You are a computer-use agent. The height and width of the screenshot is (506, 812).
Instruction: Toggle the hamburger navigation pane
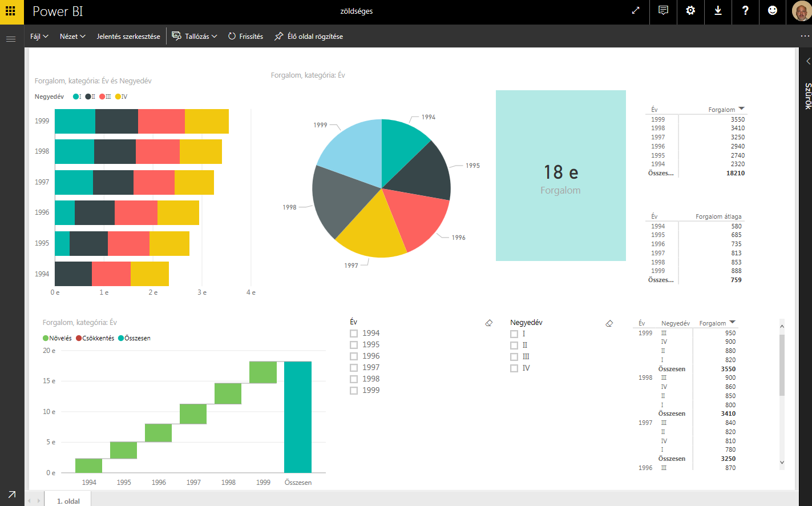coord(10,39)
